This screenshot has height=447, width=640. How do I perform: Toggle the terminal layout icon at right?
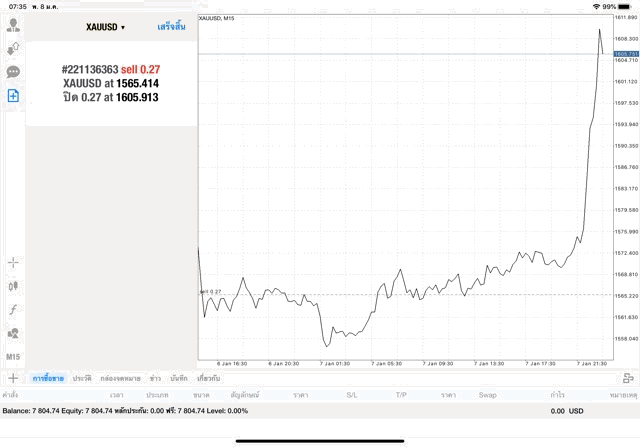[628, 378]
